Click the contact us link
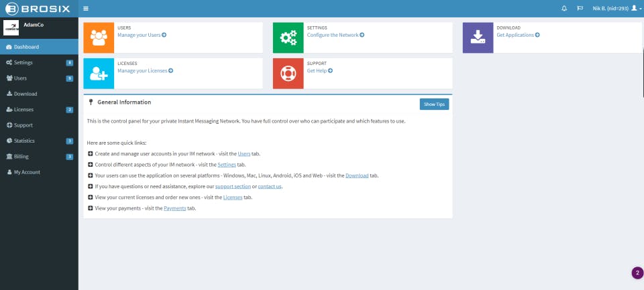The image size is (644, 290). (x=270, y=186)
